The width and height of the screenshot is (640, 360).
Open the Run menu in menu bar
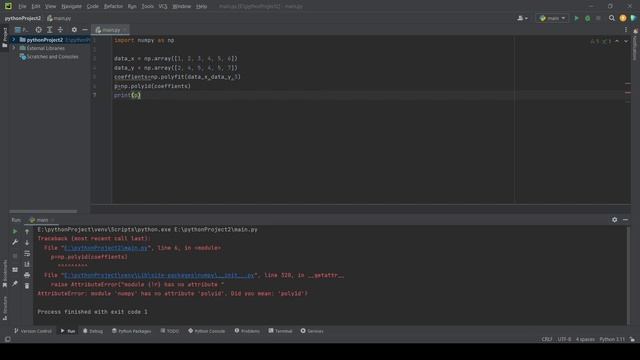coord(132,7)
